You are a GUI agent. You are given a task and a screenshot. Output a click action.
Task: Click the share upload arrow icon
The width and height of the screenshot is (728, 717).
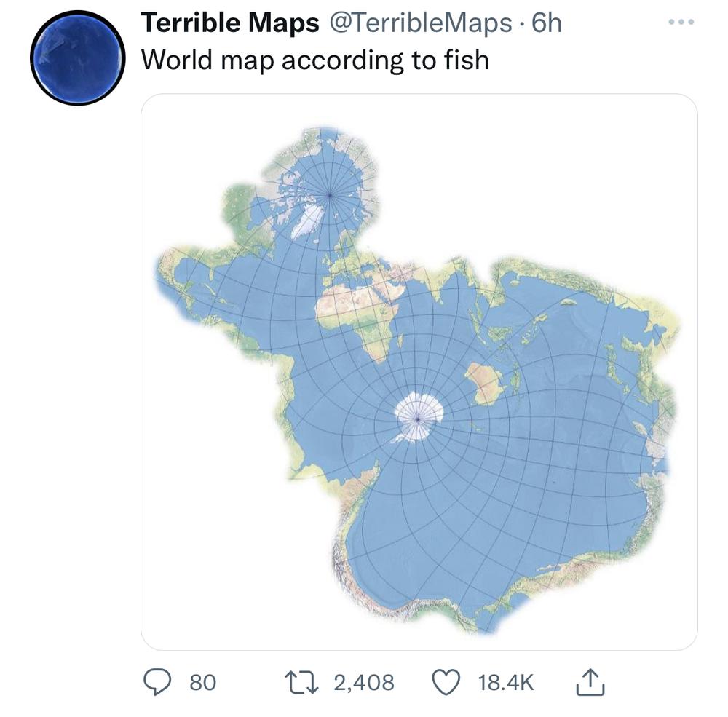coord(590,682)
